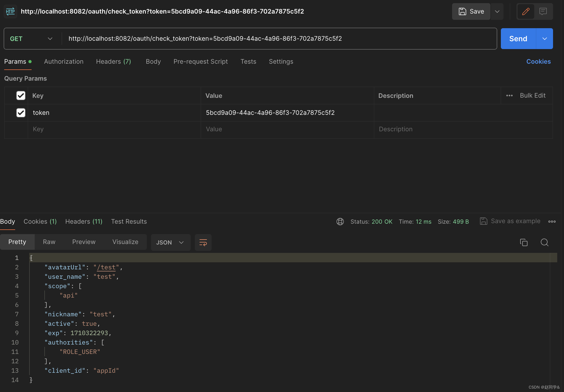Click the HTTP request type icon
The width and height of the screenshot is (564, 392).
(10, 11)
